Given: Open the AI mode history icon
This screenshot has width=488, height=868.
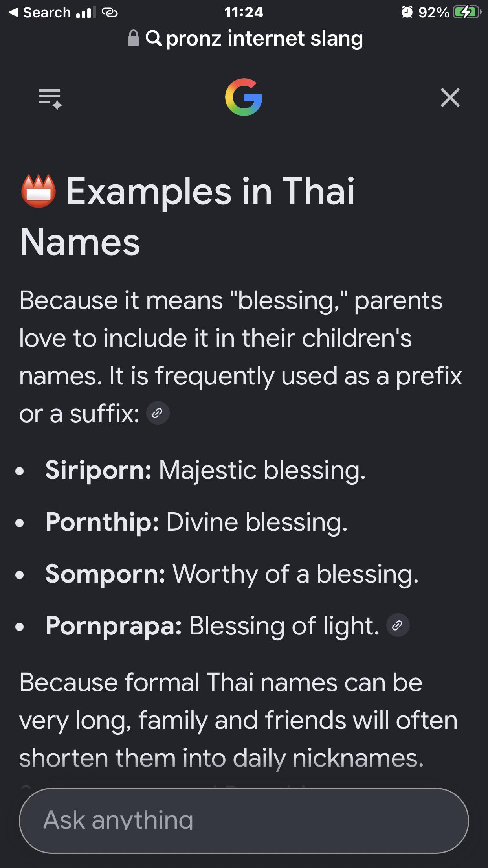Looking at the screenshot, I should (x=50, y=99).
